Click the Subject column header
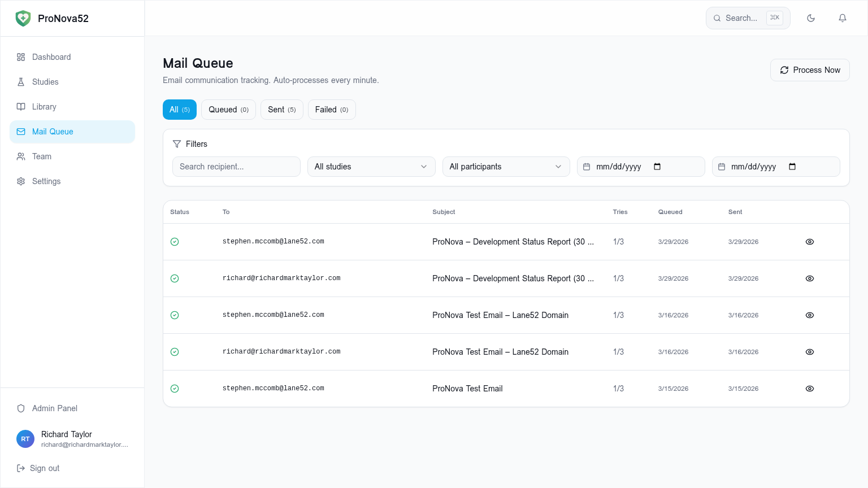This screenshot has height=488, width=868. click(x=444, y=212)
